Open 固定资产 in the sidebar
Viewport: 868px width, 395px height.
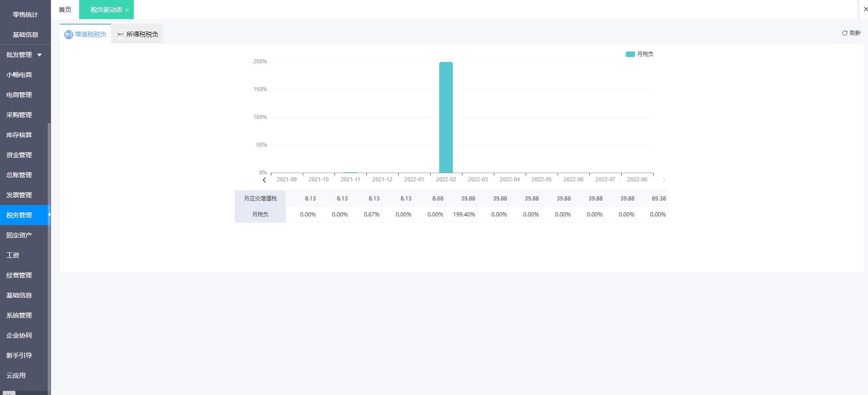19,235
